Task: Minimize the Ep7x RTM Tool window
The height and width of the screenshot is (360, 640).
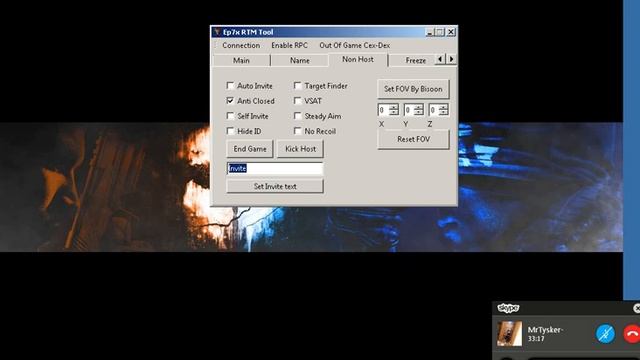Action: pos(429,32)
